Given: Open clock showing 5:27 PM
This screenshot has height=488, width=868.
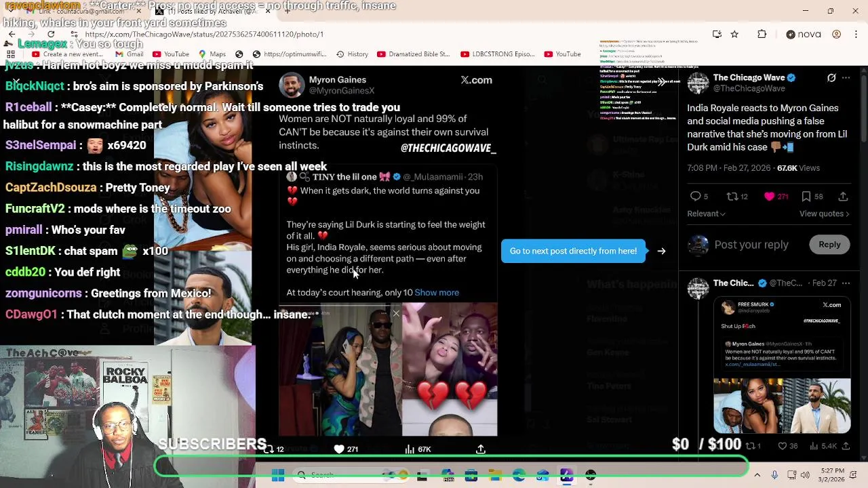Looking at the screenshot, I should [832, 475].
